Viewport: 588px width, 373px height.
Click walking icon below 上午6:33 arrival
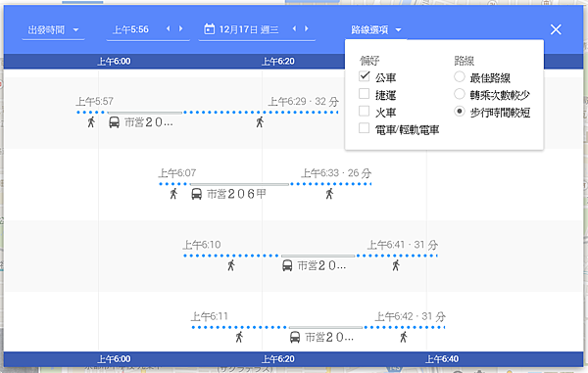pos(329,194)
